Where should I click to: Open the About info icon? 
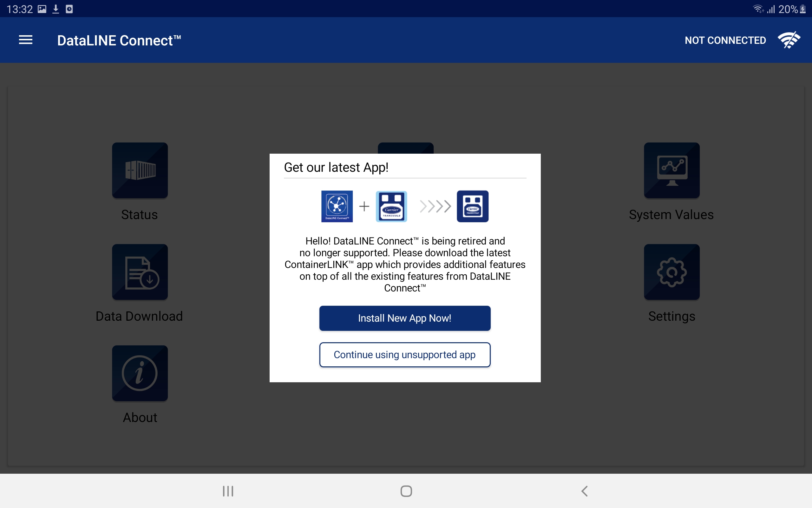pos(140,373)
